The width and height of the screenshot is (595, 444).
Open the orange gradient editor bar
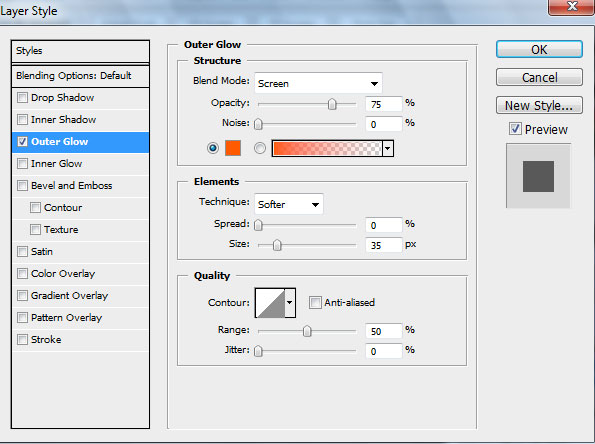(327, 148)
